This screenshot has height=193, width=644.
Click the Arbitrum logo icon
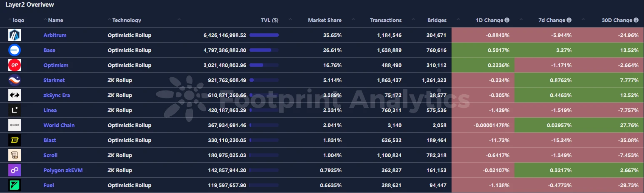[15, 35]
